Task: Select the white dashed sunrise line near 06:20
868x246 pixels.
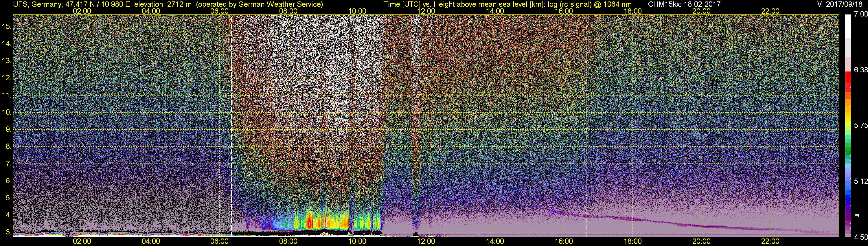Action: (x=231, y=125)
